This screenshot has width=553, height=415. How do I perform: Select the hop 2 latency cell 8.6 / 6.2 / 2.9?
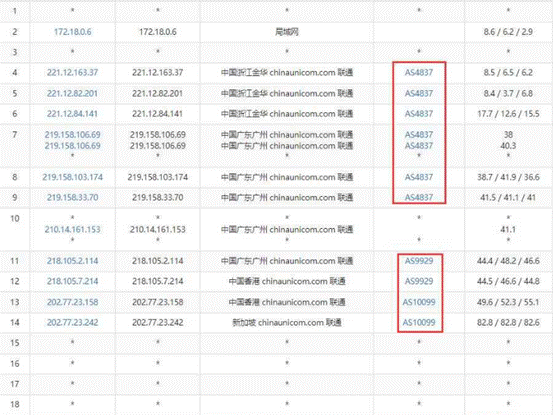coord(508,32)
